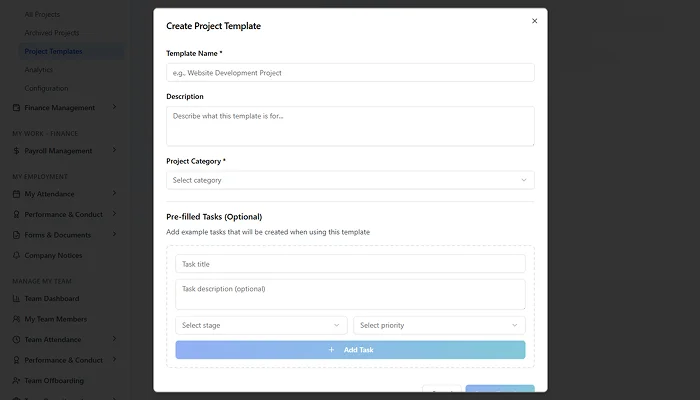Image resolution: width=700 pixels, height=400 pixels.
Task: Go to Archived Projects in sidebar
Action: (x=53, y=33)
